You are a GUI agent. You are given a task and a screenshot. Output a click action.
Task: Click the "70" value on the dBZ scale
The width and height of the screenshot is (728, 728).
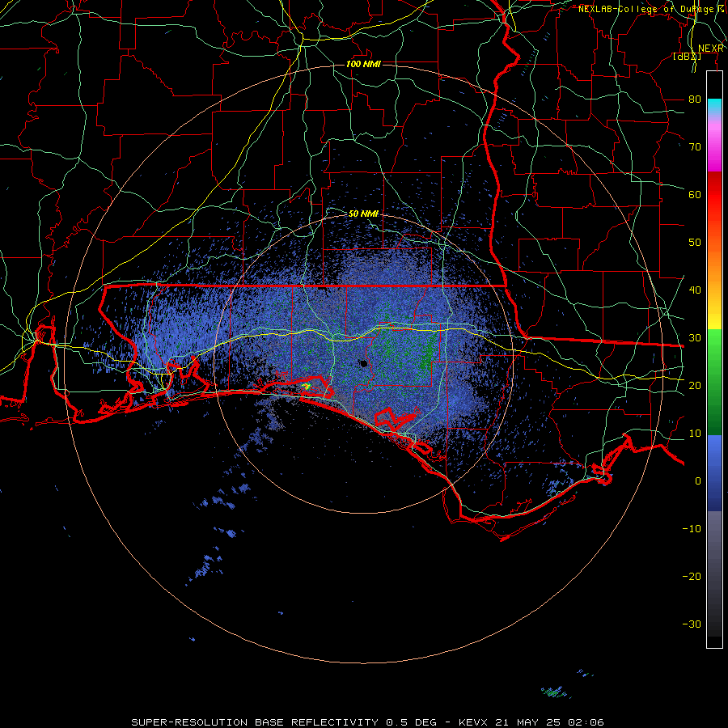pos(695,147)
